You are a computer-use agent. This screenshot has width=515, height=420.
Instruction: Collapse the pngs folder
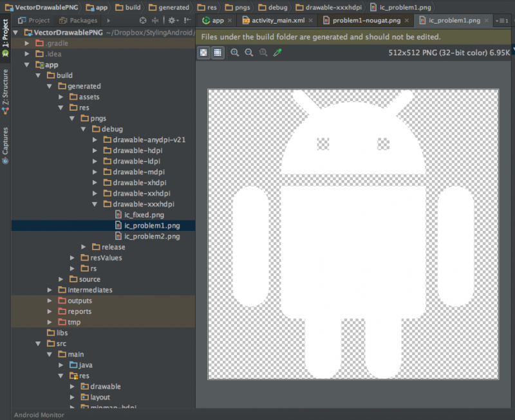tap(72, 118)
